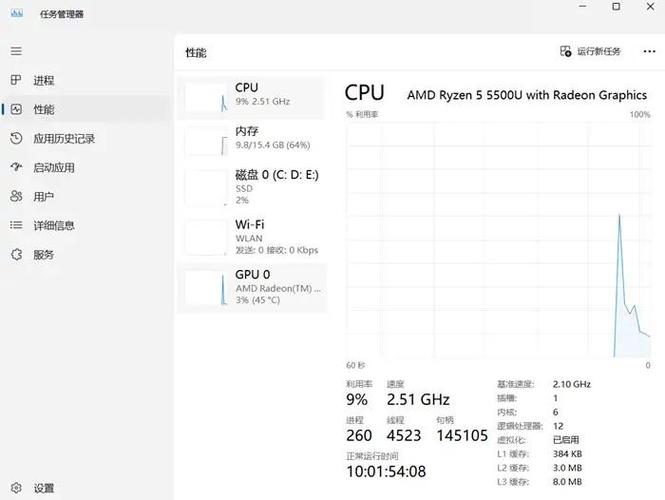
Task: Click the Details (详细信息) icon
Action: (x=16, y=225)
